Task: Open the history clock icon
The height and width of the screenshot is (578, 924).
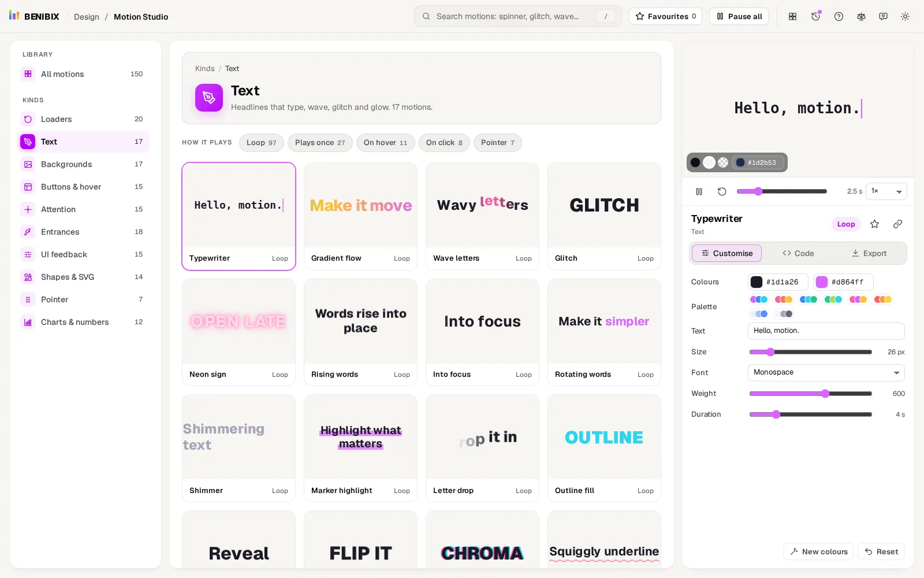Action: coord(815,17)
